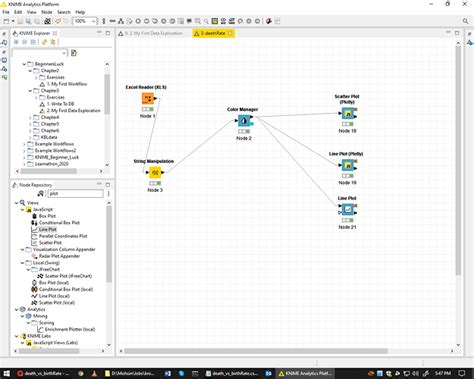Image resolution: width=474 pixels, height=379 pixels.
Task: Collapse the BeginnersLuck folder
Action: pos(24,64)
